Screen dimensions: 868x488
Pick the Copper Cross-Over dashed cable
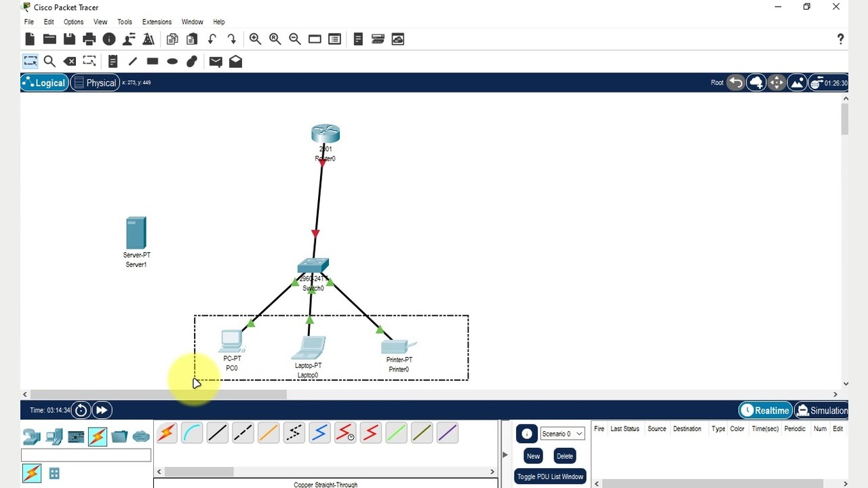[x=243, y=432]
